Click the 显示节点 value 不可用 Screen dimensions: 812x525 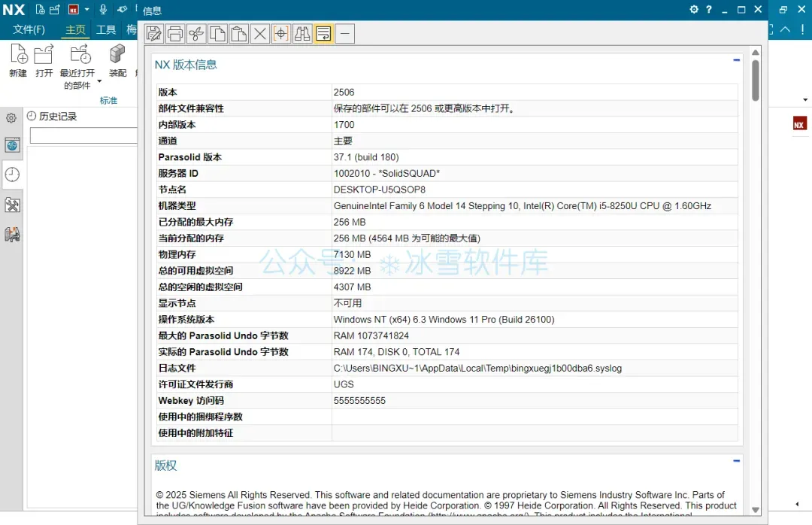(x=347, y=303)
